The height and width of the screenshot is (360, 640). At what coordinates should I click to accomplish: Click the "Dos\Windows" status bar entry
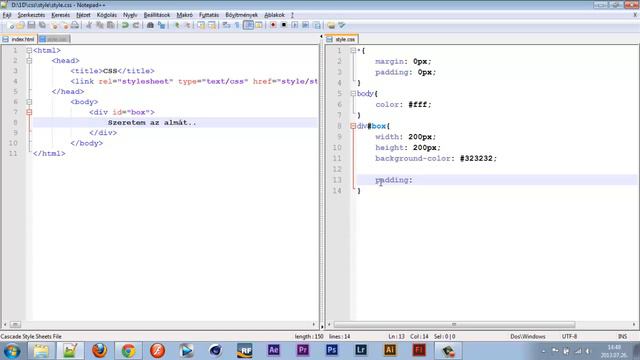pyautogui.click(x=528, y=336)
